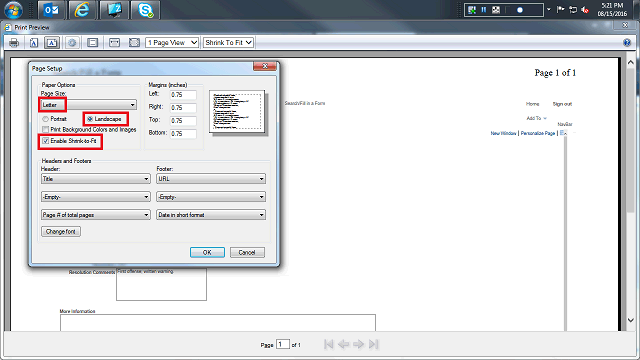Open the Windows Start orb
The image size is (640, 360).
click(13, 10)
